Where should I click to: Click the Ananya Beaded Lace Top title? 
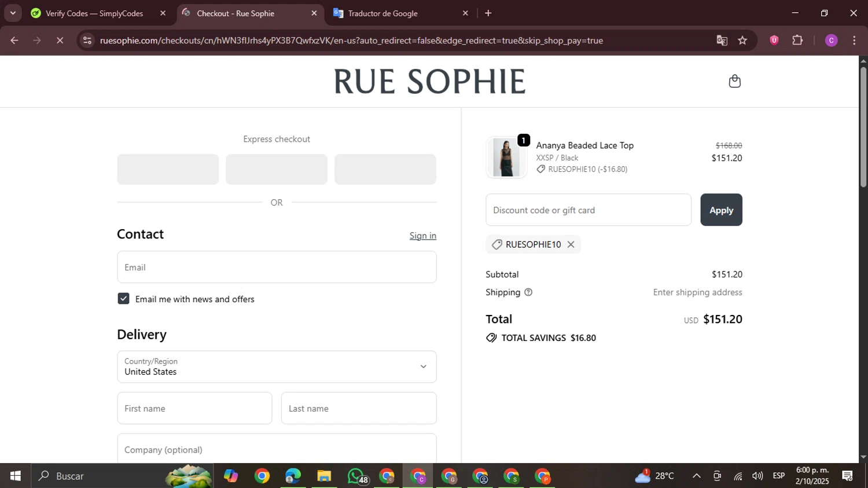pos(584,145)
